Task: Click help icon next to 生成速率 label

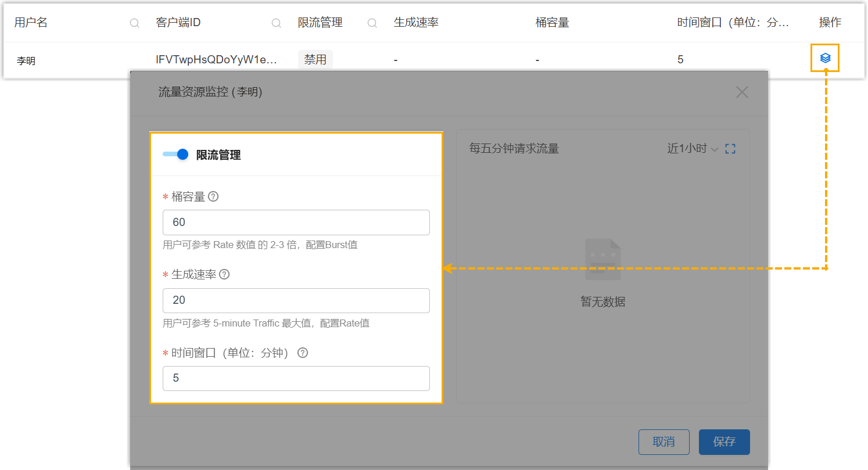Action: (224, 274)
